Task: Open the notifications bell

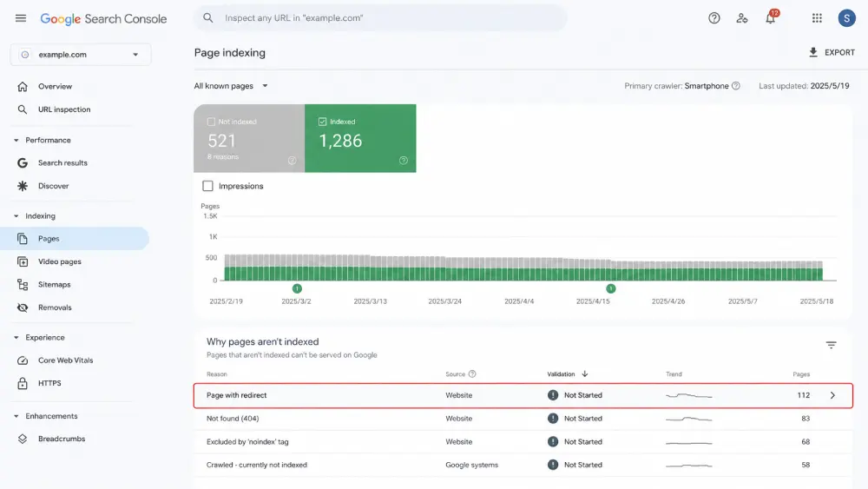Action: tap(771, 17)
